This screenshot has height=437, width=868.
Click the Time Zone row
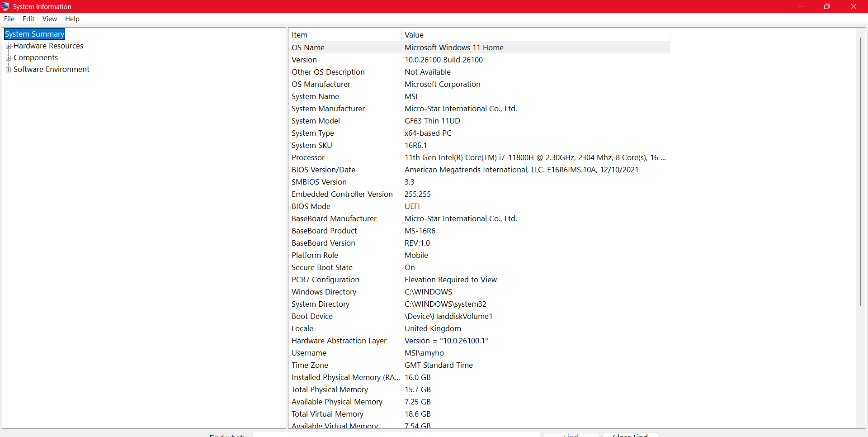click(x=480, y=365)
